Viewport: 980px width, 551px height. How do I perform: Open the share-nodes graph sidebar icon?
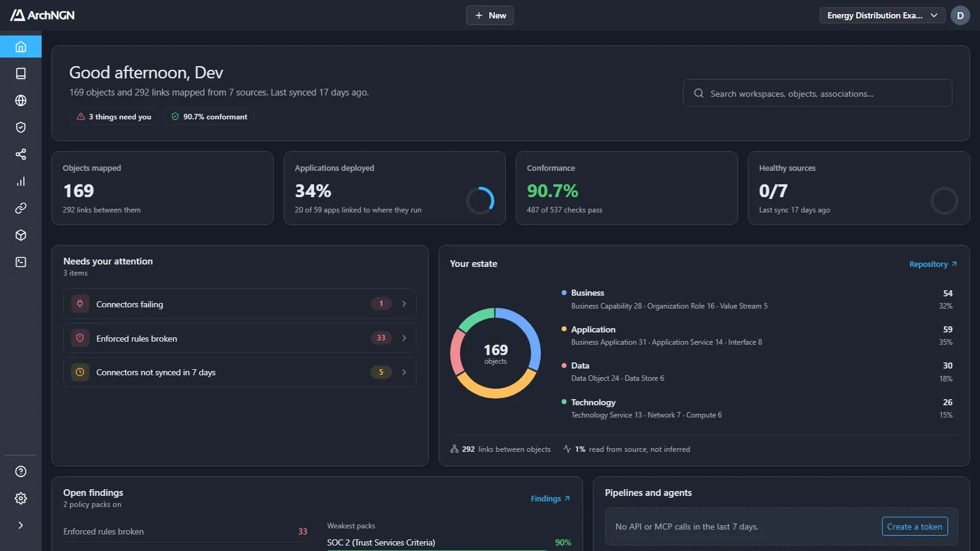(x=21, y=154)
